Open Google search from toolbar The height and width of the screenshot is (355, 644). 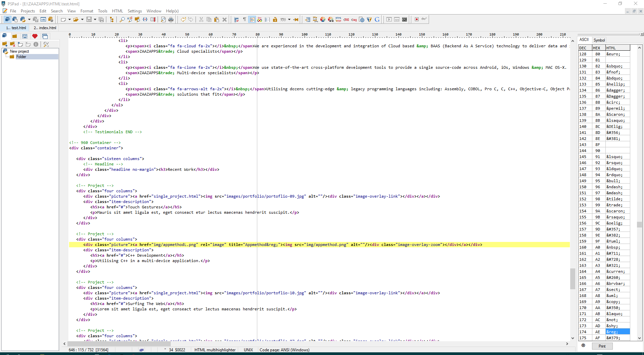coord(377,19)
